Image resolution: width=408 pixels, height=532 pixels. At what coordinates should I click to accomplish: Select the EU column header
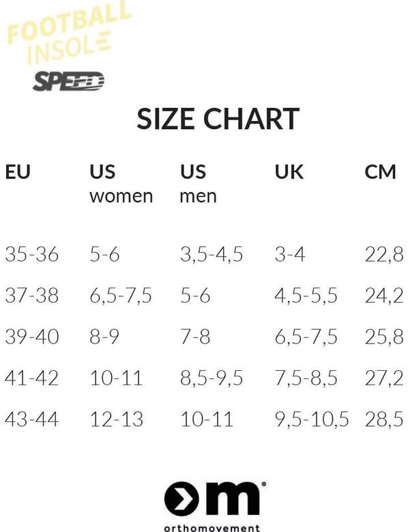point(18,171)
